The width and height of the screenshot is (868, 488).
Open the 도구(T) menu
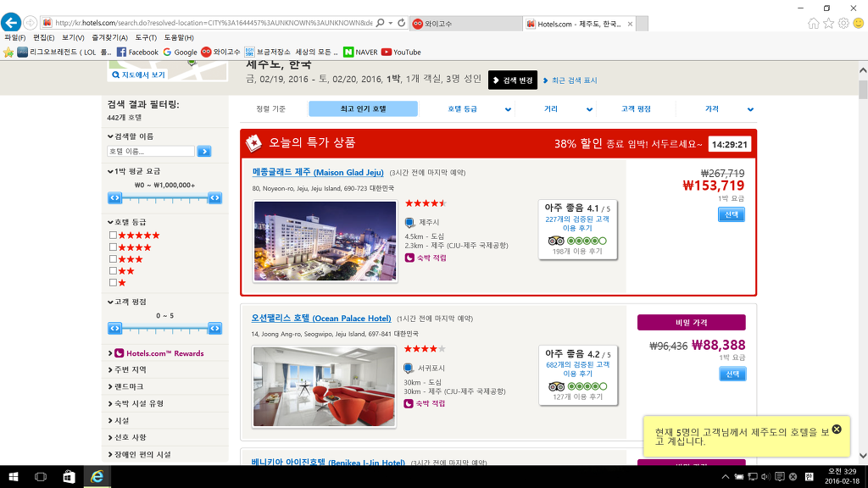click(146, 37)
